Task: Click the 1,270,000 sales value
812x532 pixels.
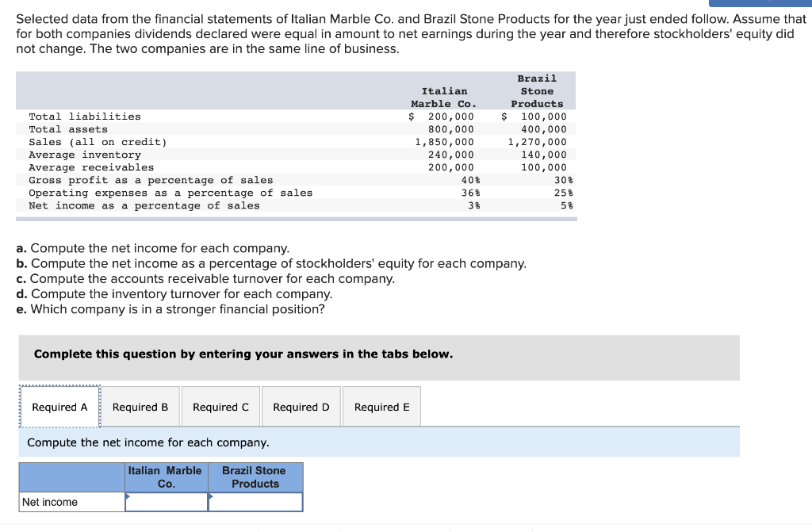Action: coord(537,142)
